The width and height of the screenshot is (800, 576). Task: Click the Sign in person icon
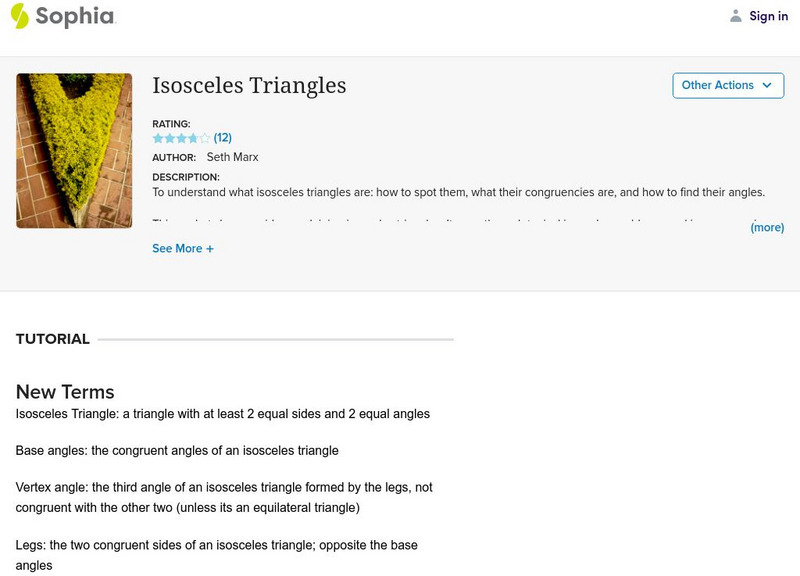(x=735, y=16)
